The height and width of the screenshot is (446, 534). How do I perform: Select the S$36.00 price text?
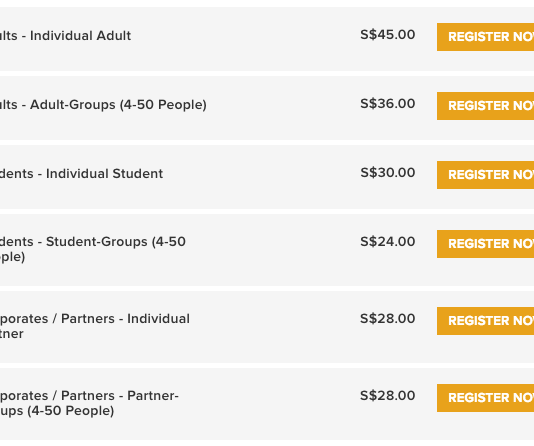pyautogui.click(x=388, y=103)
